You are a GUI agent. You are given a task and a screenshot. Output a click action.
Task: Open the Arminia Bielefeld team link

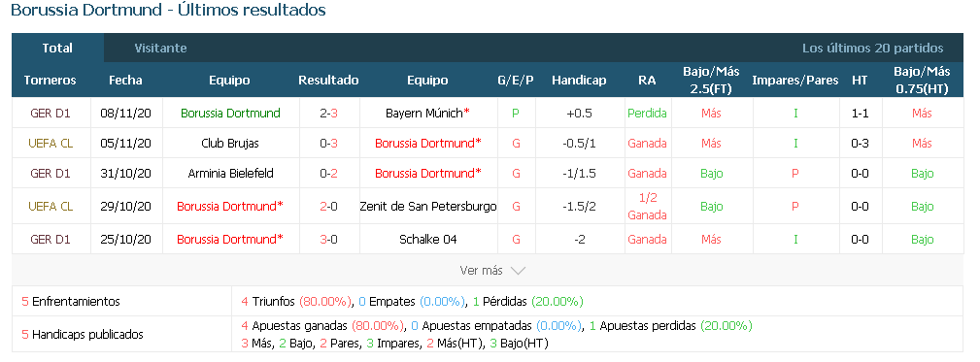tap(230, 173)
